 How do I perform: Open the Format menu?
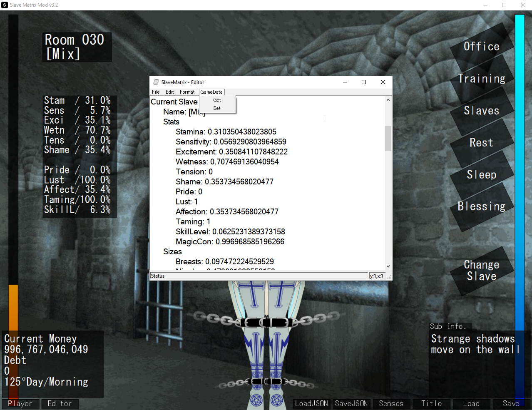tap(187, 92)
